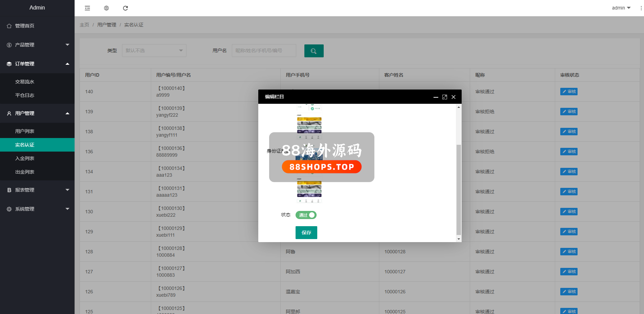Go to 交易流水 menu item
This screenshot has height=314, width=644.
(x=25, y=82)
